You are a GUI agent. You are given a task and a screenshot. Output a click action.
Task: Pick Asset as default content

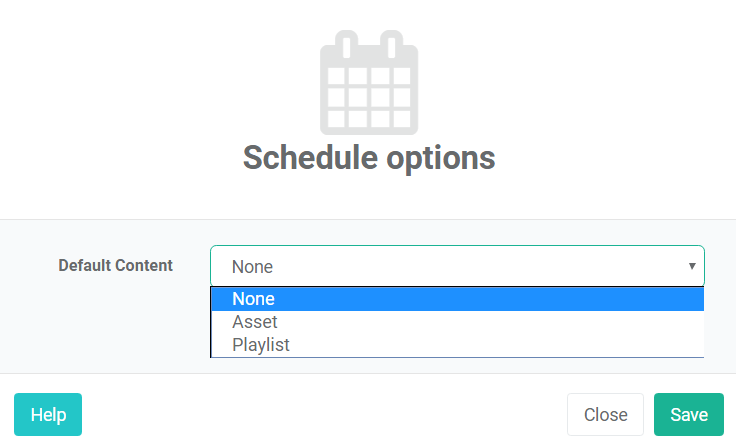pyautogui.click(x=457, y=322)
